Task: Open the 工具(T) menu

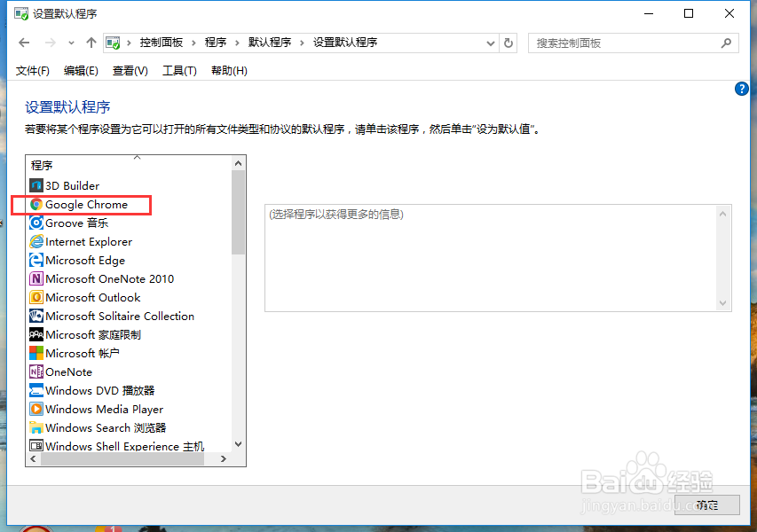Action: point(179,71)
